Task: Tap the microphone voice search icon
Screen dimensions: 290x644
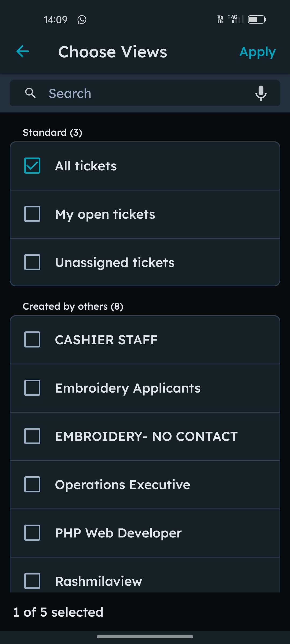Action: point(261,93)
